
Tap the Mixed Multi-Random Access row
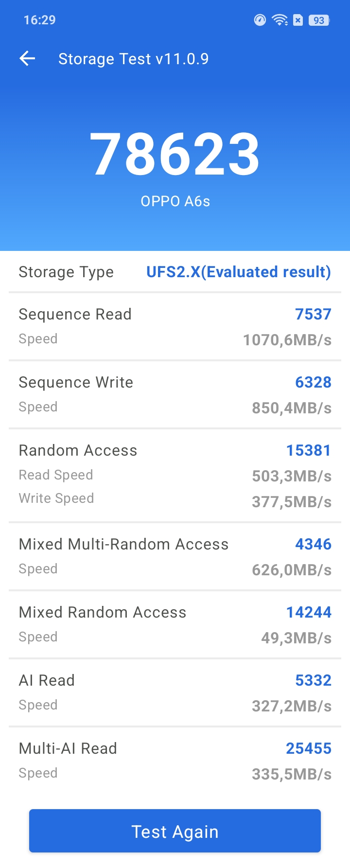click(x=175, y=556)
